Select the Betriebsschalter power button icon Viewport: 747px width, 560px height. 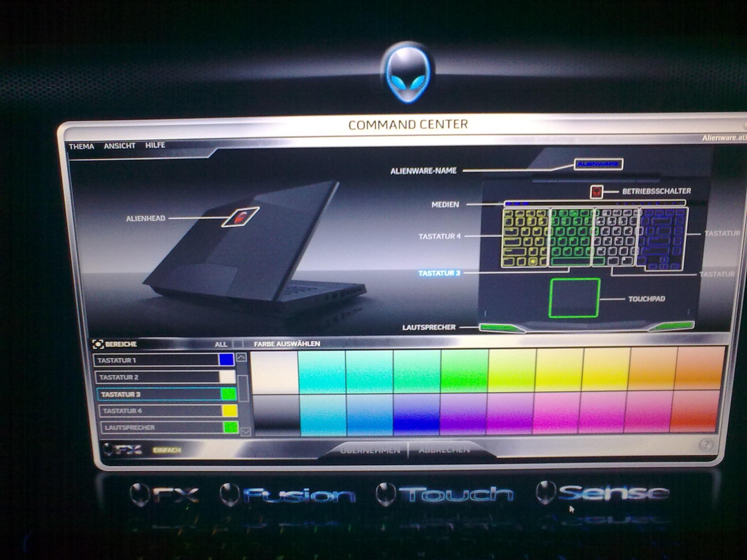[x=596, y=192]
